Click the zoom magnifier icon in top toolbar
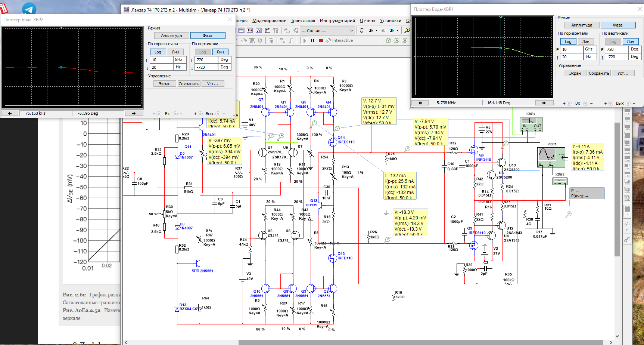The height and width of the screenshot is (345, 644). pyautogui.click(x=407, y=30)
